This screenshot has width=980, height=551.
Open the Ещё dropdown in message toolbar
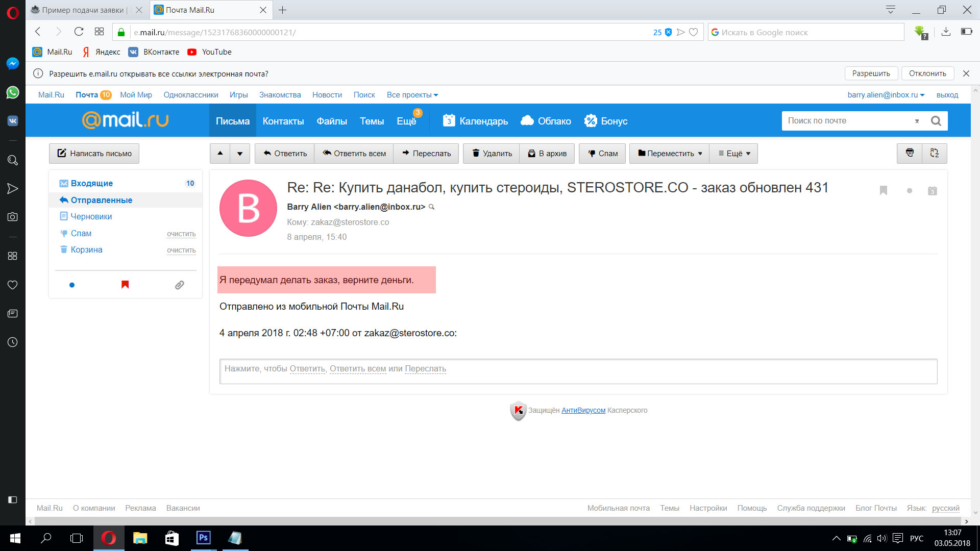coord(734,154)
